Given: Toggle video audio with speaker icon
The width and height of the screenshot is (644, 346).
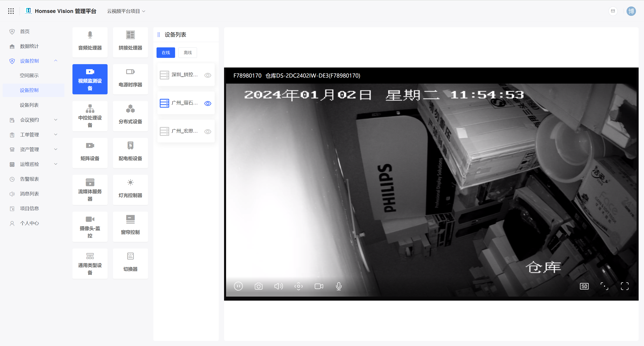Looking at the screenshot, I should coord(278,286).
